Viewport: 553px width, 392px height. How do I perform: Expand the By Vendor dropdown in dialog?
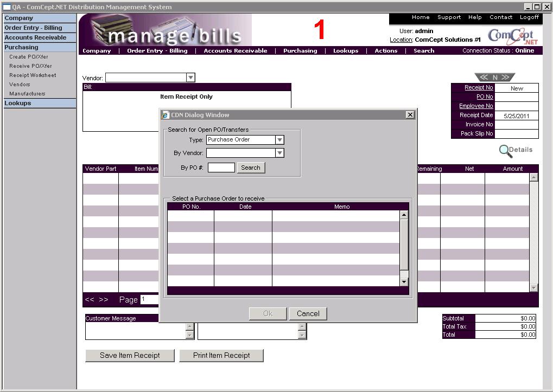[x=279, y=153]
